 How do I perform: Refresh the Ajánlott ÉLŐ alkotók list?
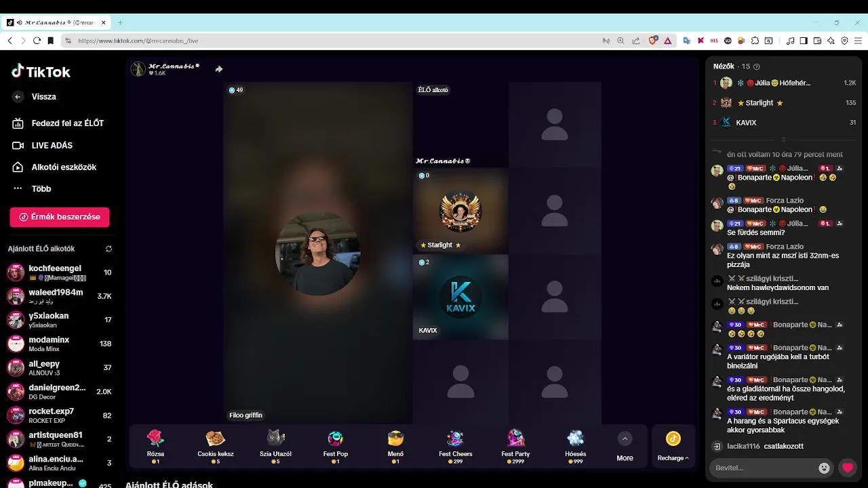pyautogui.click(x=108, y=249)
